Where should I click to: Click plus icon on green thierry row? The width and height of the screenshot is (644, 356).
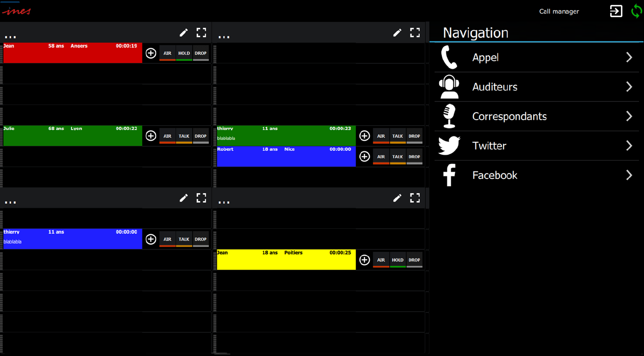point(365,136)
